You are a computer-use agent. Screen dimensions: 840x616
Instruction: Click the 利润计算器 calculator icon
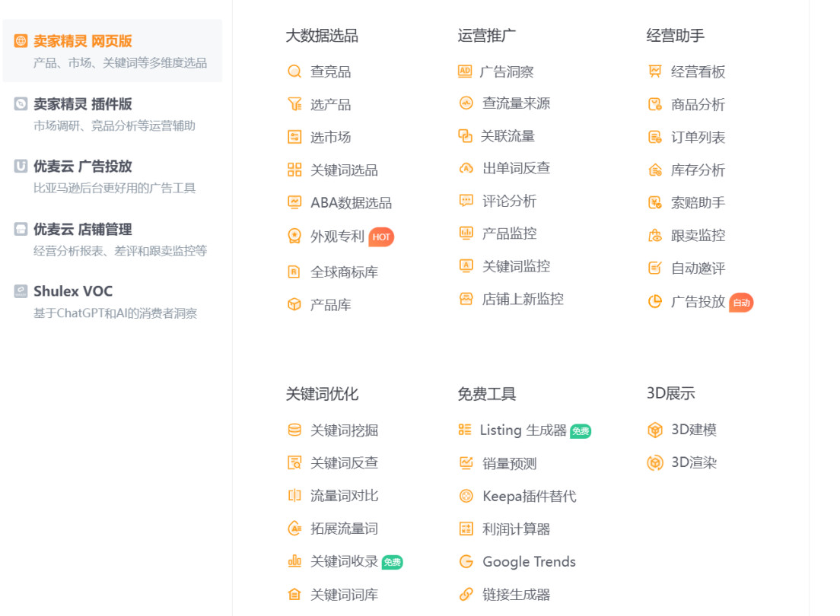(466, 529)
